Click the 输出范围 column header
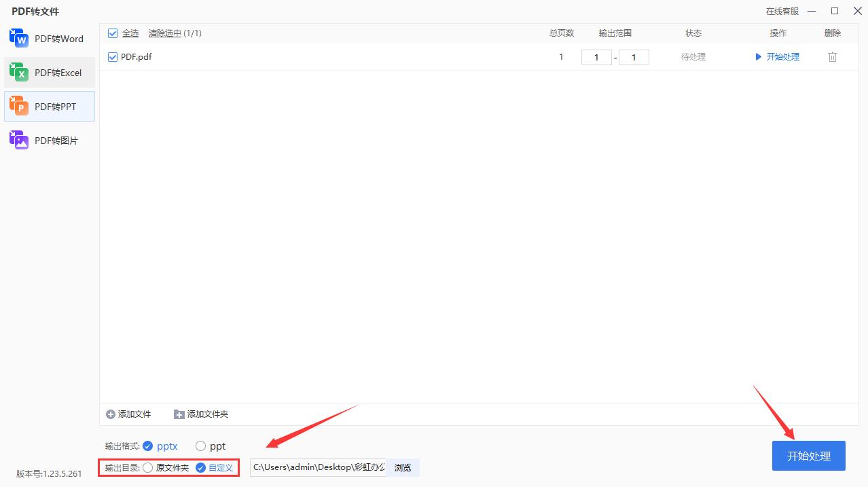The image size is (868, 487). pyautogui.click(x=615, y=33)
